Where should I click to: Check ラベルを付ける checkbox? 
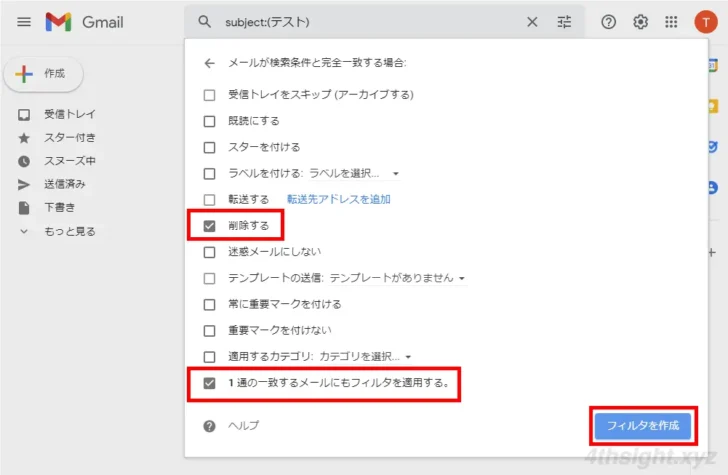[x=209, y=174]
